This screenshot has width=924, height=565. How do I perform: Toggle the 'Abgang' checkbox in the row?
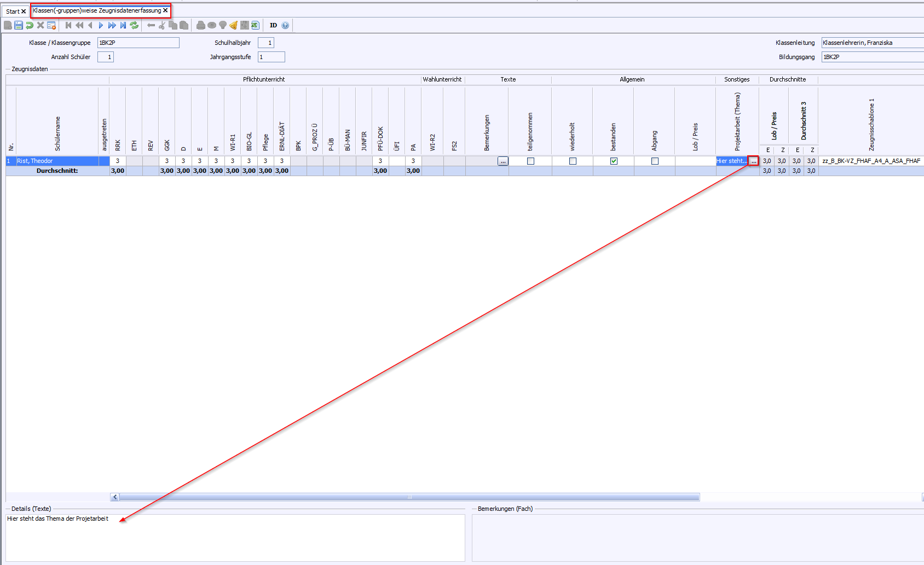click(x=655, y=161)
